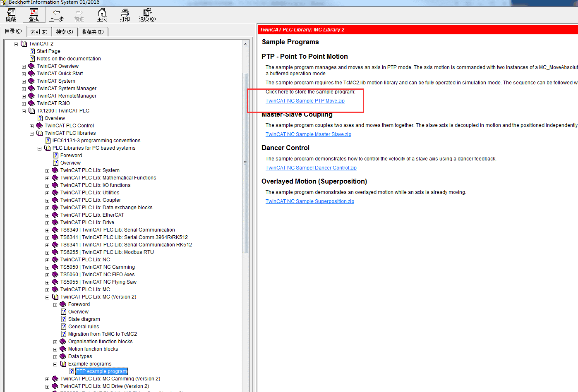Select TwinCAT PLC Lib: Mathematical Functions

[x=108, y=177]
